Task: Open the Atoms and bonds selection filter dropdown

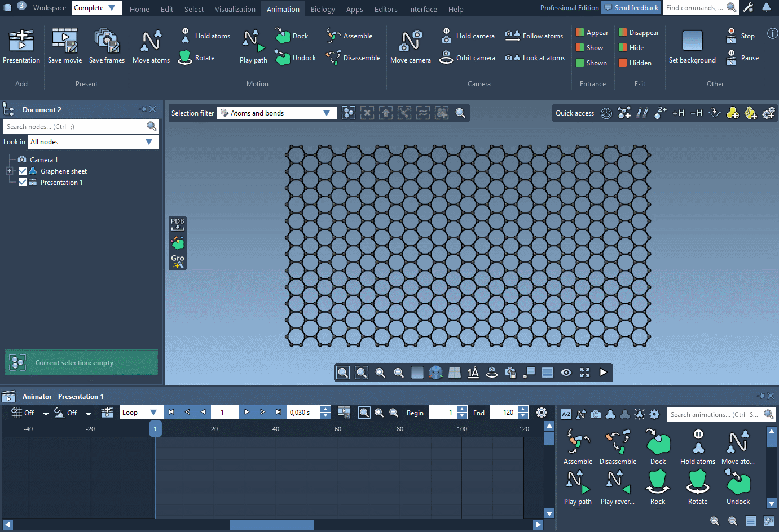Action: click(327, 113)
